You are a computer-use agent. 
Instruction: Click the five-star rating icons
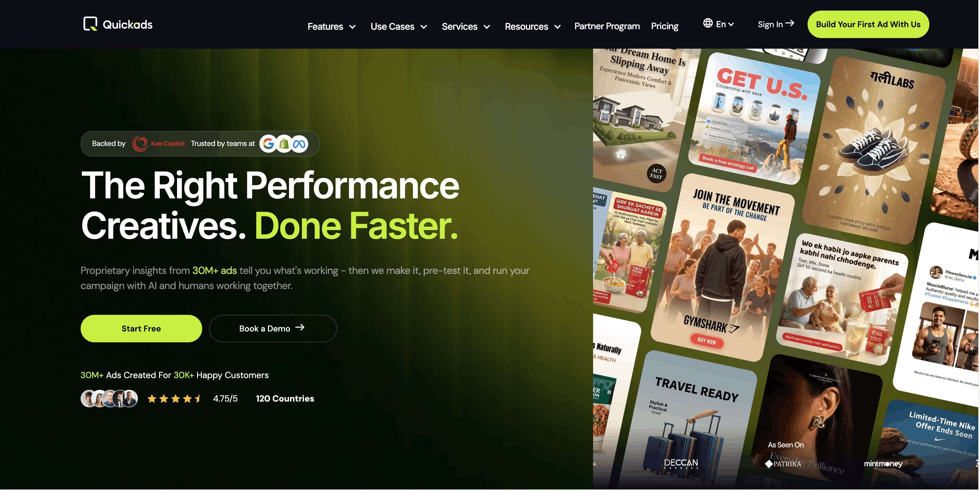point(174,399)
